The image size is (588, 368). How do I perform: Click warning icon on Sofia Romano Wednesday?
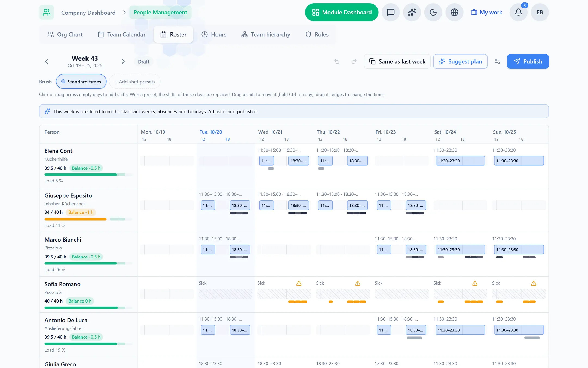[x=299, y=283]
